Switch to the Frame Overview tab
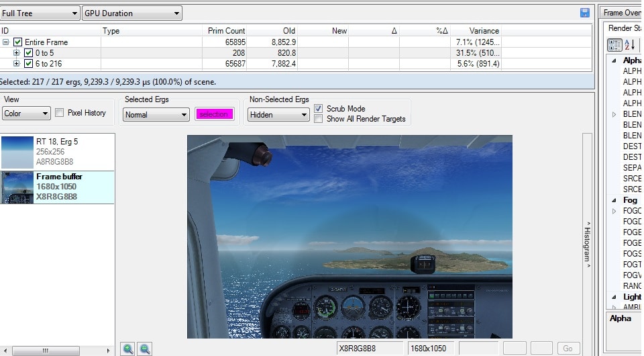The width and height of the screenshot is (644, 356). (x=622, y=13)
